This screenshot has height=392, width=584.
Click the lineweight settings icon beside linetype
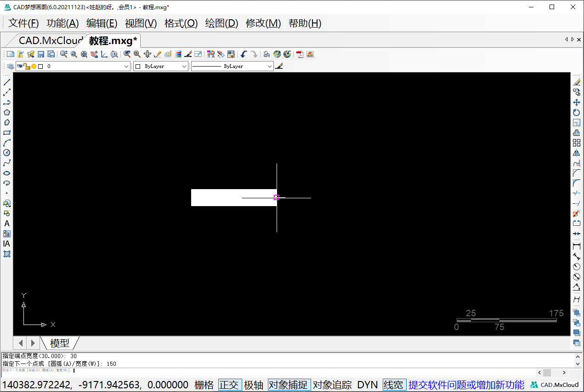click(279, 66)
